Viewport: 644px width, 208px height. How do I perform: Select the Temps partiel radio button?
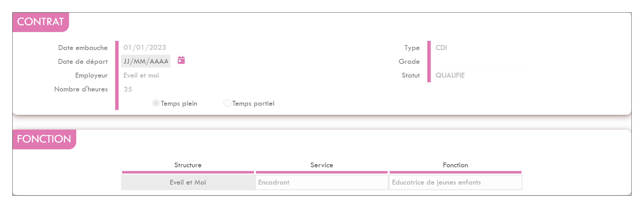(227, 103)
